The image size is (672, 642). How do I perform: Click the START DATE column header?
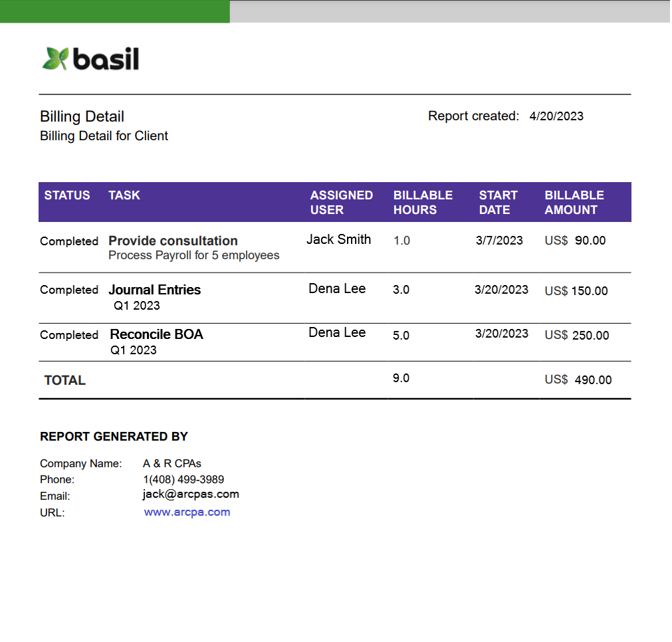498,202
